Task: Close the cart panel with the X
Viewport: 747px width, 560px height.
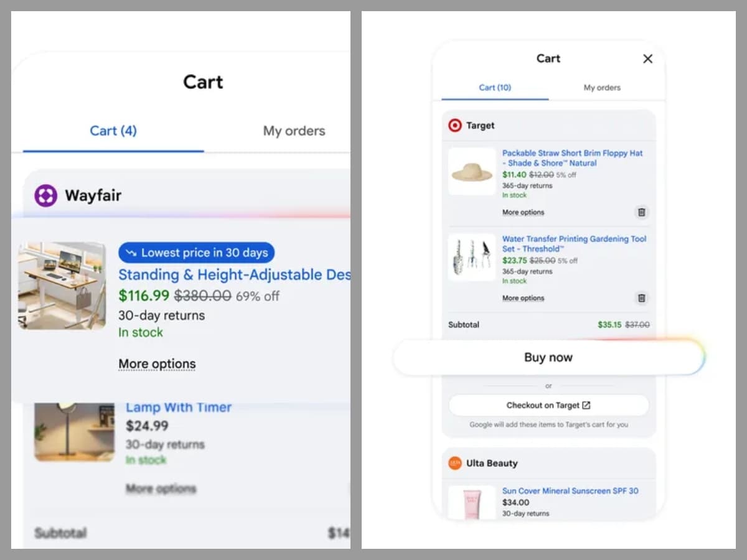Action: click(x=648, y=58)
